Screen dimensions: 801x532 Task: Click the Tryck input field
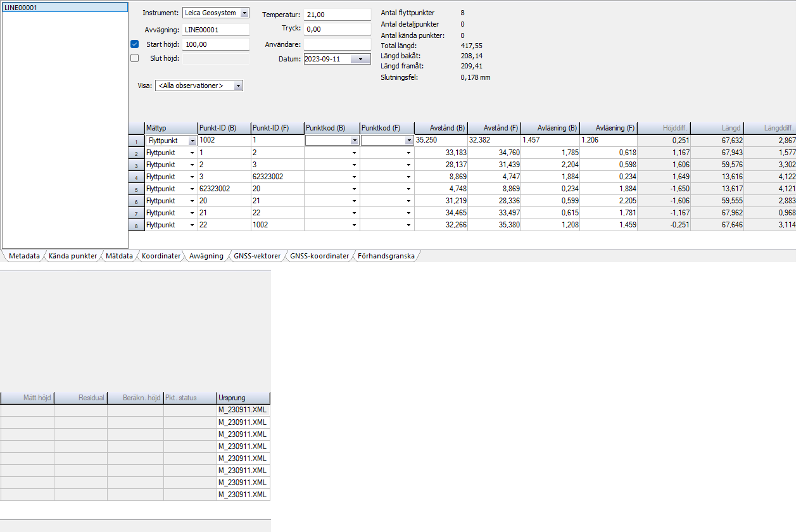point(337,29)
